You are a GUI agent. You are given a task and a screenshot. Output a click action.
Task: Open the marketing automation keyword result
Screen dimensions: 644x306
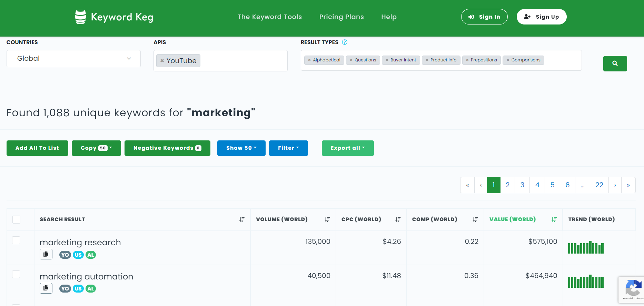coord(87,276)
